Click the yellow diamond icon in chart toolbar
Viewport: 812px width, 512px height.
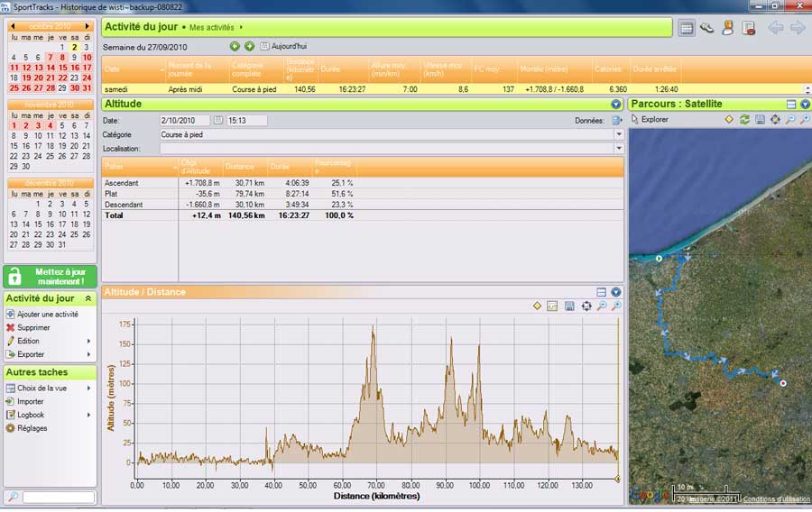coord(537,306)
